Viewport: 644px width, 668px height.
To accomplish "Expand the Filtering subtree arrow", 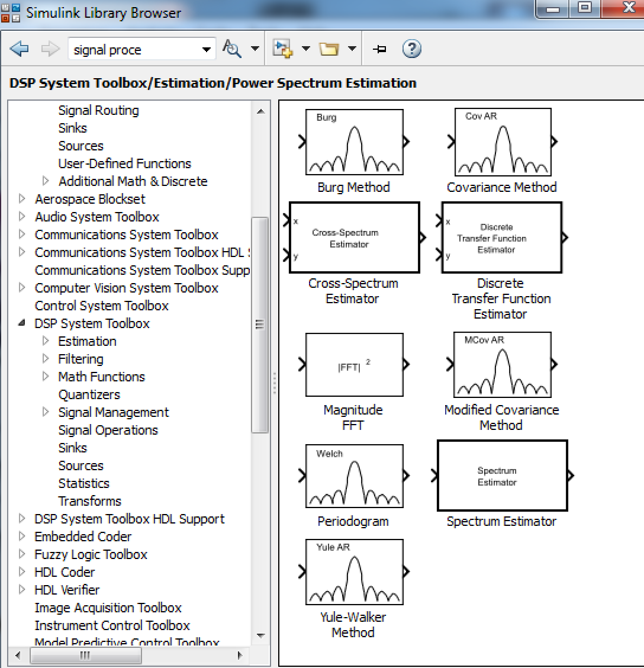I will [x=46, y=359].
